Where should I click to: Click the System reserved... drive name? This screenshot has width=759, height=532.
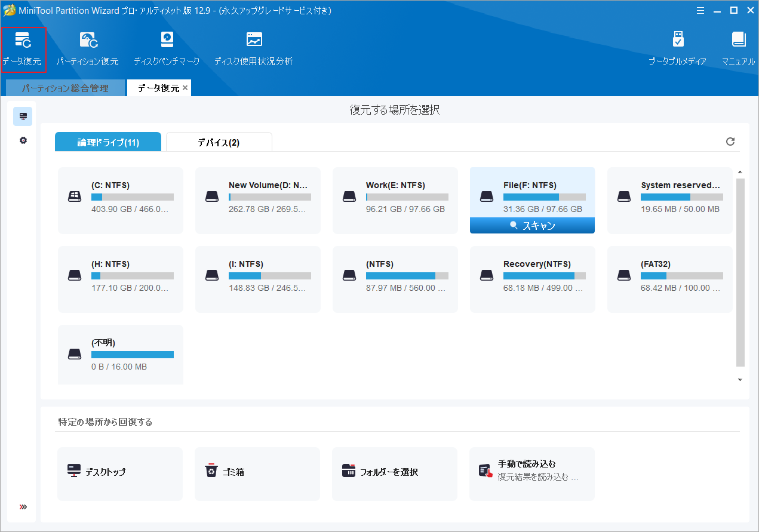coord(680,185)
